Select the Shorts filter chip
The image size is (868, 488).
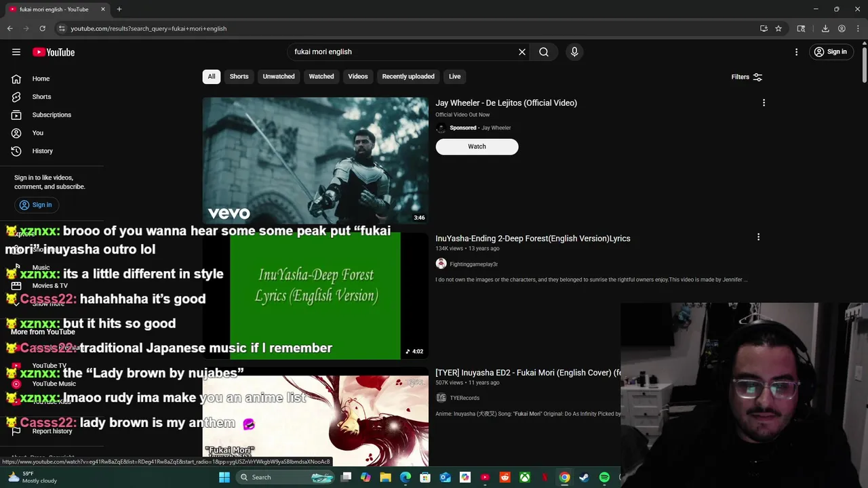click(239, 77)
